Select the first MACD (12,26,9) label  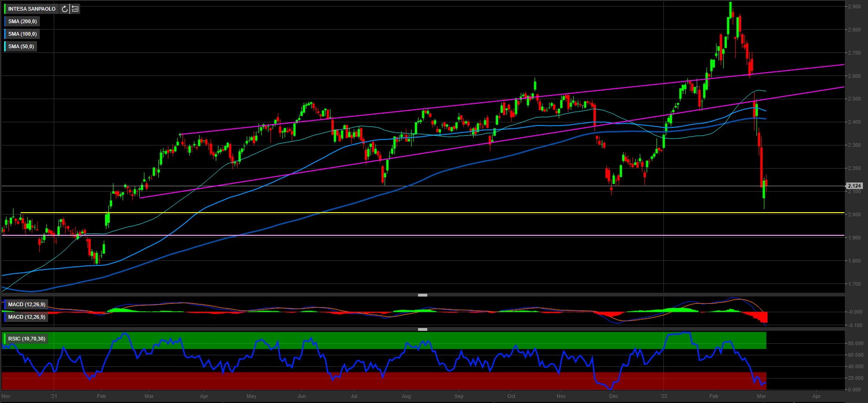tap(26, 304)
